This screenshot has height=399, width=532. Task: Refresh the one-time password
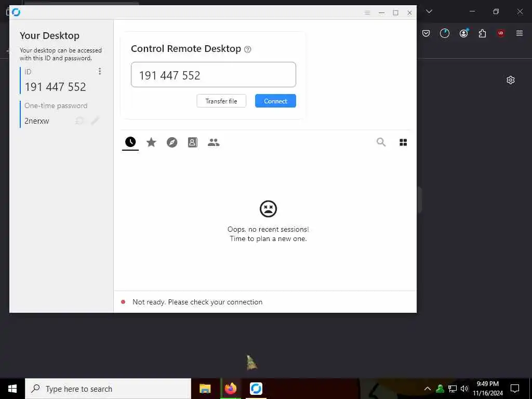click(x=79, y=121)
